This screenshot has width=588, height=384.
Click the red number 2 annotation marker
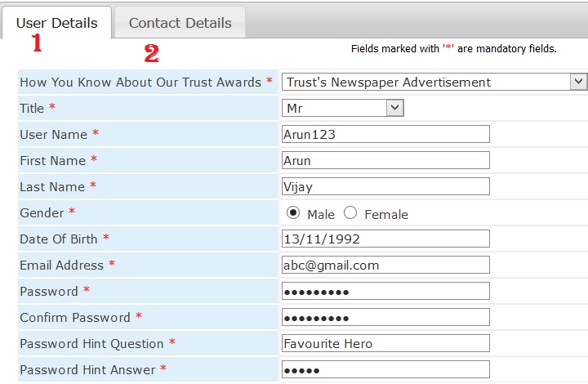151,54
